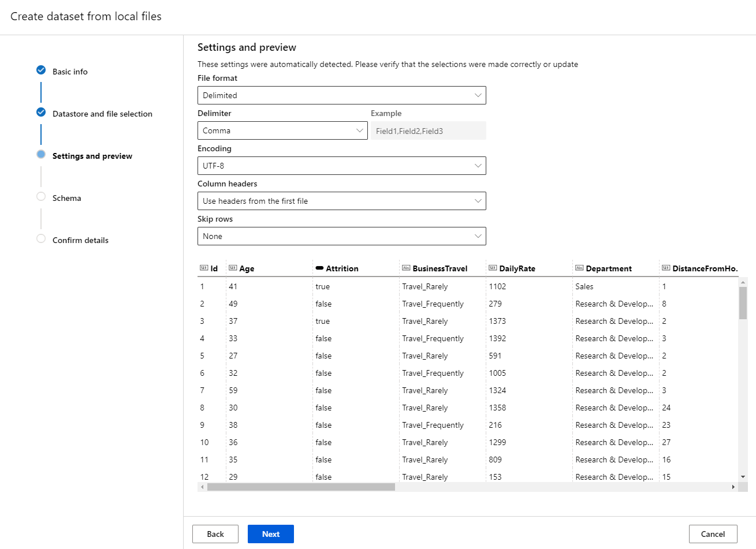This screenshot has height=549, width=756.
Task: Open the Delimiter Comma dropdown
Action: point(282,130)
